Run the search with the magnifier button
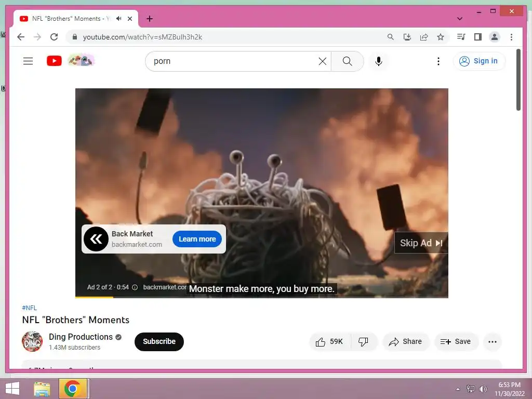532x399 pixels. click(347, 61)
